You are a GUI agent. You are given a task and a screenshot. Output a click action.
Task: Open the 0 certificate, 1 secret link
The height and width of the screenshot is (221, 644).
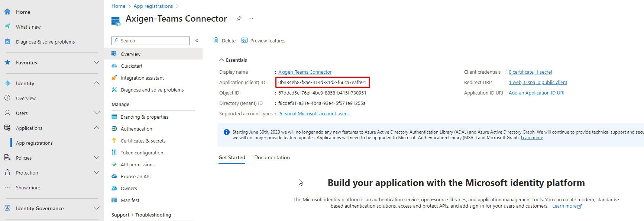pos(530,72)
